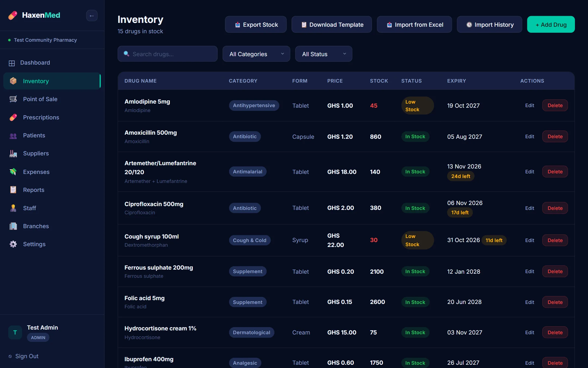Edit the Amlodipine 5mg entry

pos(529,105)
